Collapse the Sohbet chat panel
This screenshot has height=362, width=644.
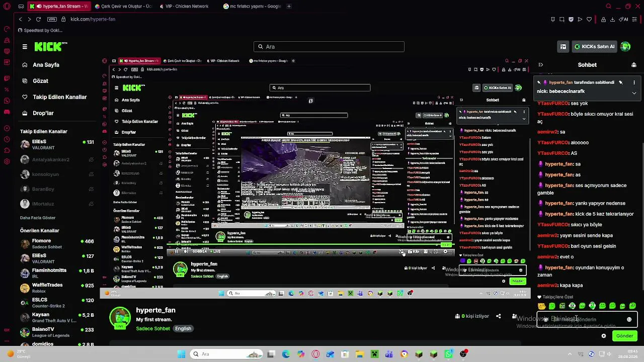(541, 65)
